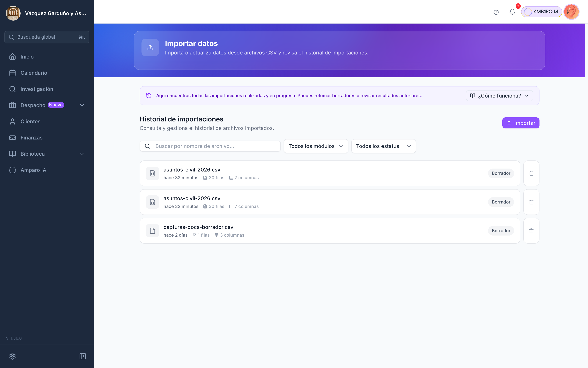Viewport: 588px width, 368px height.
Task: Click file icon of capturas-docs-borrador.csv
Action: (152, 231)
